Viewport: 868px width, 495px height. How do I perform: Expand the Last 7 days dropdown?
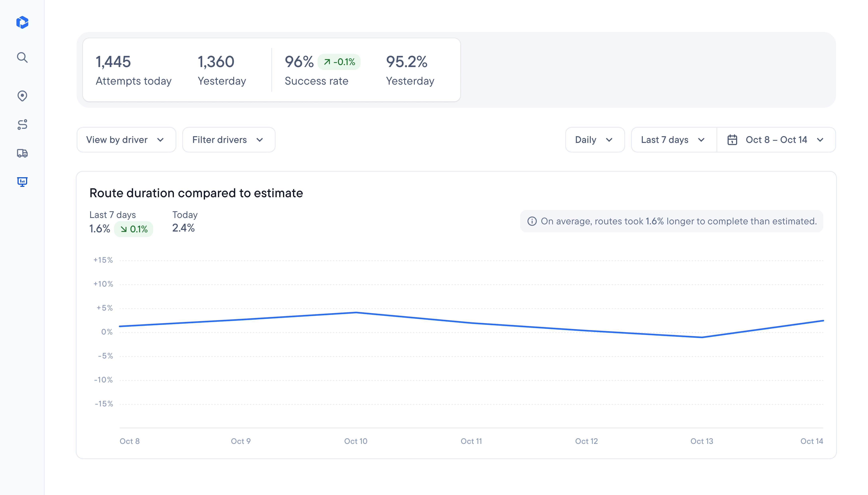click(674, 140)
